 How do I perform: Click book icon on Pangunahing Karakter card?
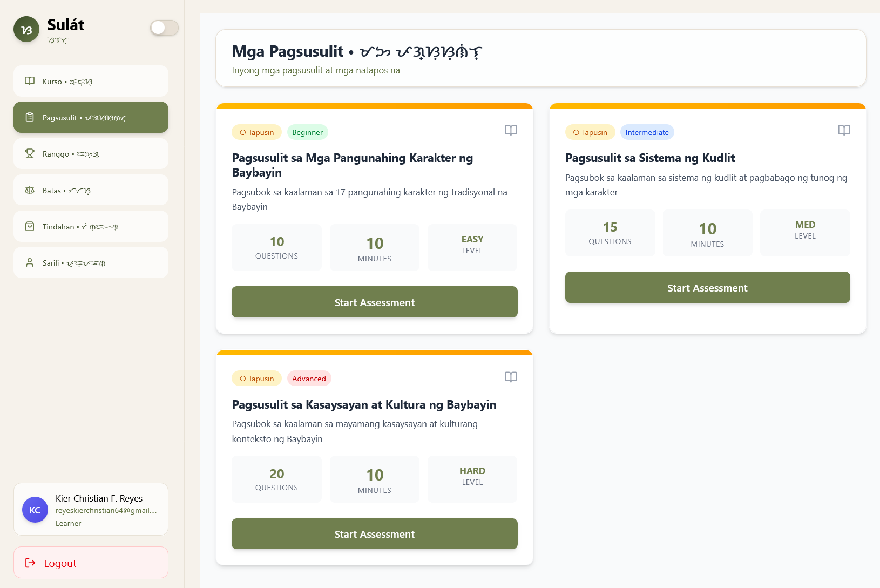coord(511,130)
